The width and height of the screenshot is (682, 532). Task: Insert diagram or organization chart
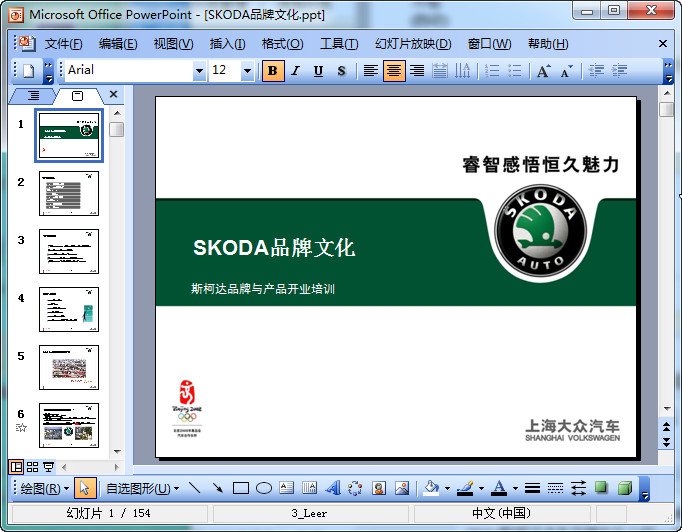[x=355, y=488]
